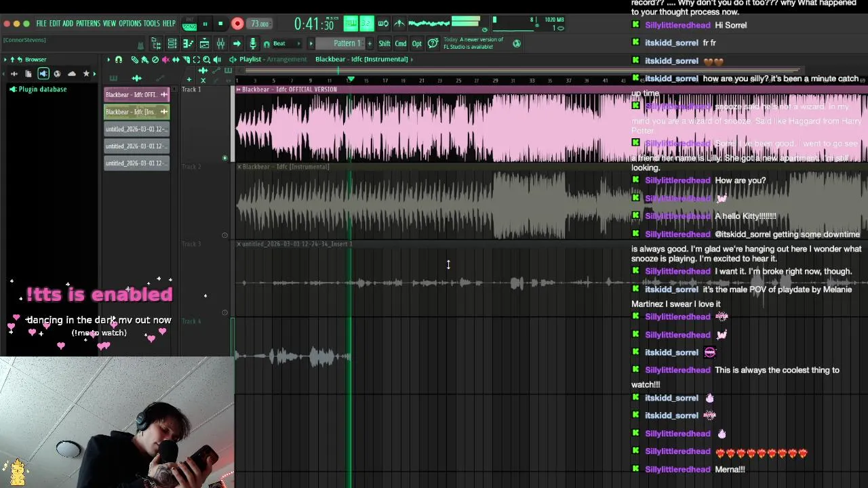
Task: Show audio waveform tab in Browser
Action: [14, 74]
